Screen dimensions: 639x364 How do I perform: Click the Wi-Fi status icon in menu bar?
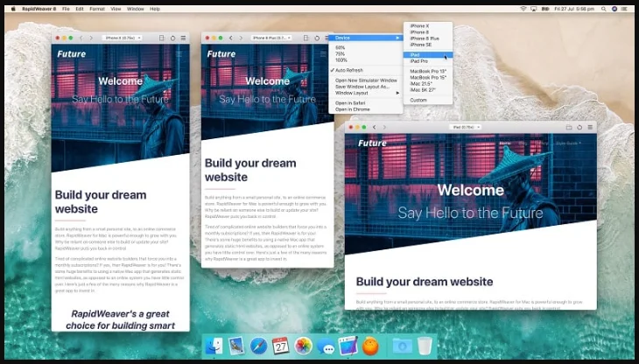(x=523, y=9)
